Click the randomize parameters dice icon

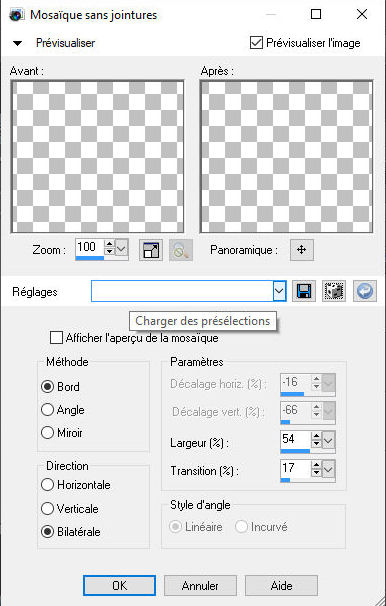(334, 291)
